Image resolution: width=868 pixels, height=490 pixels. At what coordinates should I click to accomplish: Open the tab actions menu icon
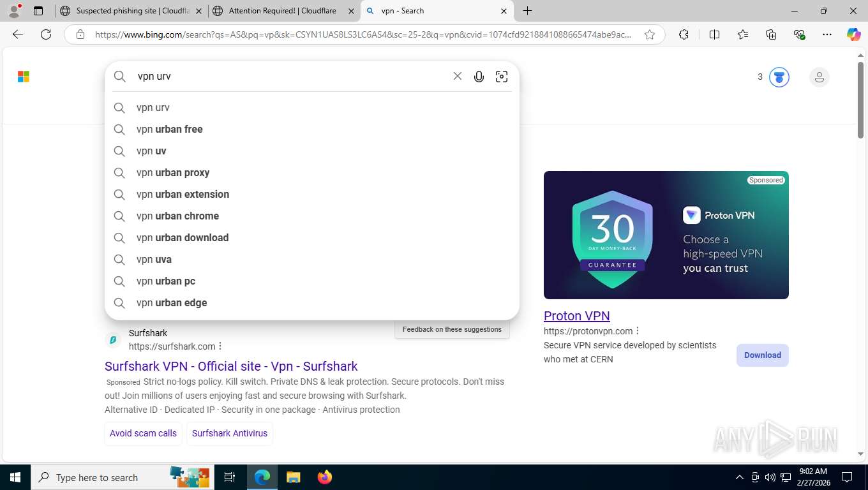pyautogui.click(x=38, y=11)
